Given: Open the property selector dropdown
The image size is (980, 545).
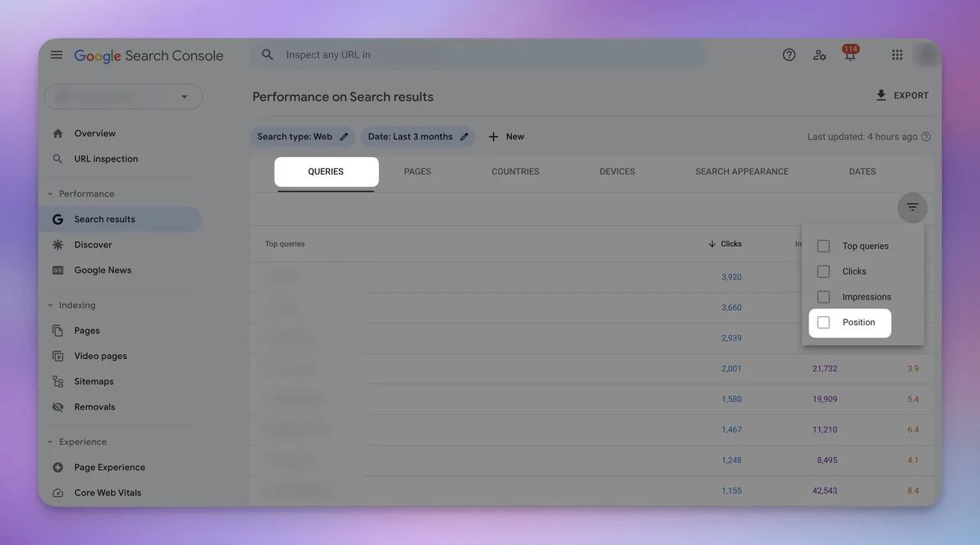Looking at the screenshot, I should point(123,97).
